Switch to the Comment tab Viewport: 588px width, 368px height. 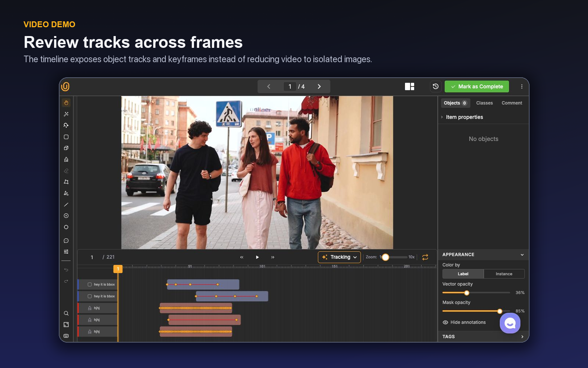pos(512,103)
